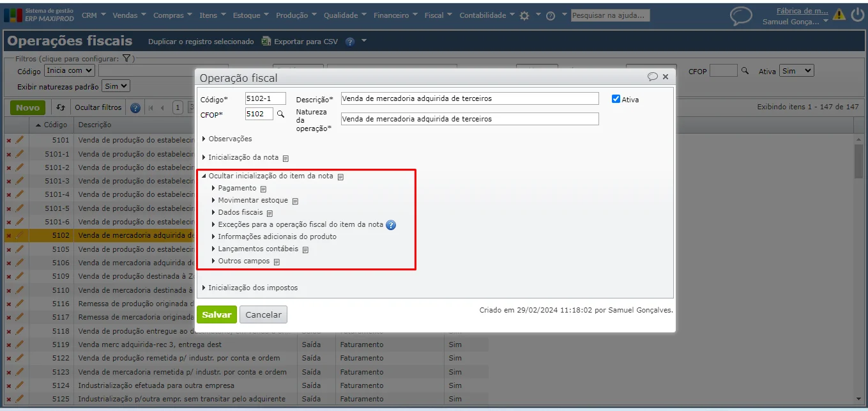This screenshot has height=411, width=868.
Task: Open the Estoque menu
Action: pos(251,15)
